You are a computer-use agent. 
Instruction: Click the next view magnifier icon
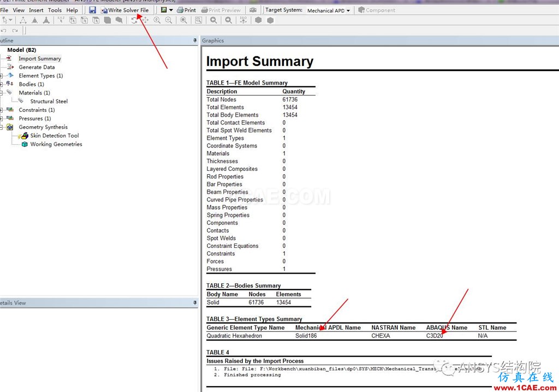229,20
